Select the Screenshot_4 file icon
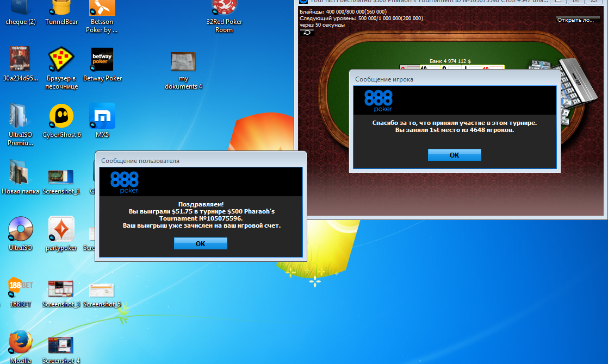 click(x=61, y=350)
